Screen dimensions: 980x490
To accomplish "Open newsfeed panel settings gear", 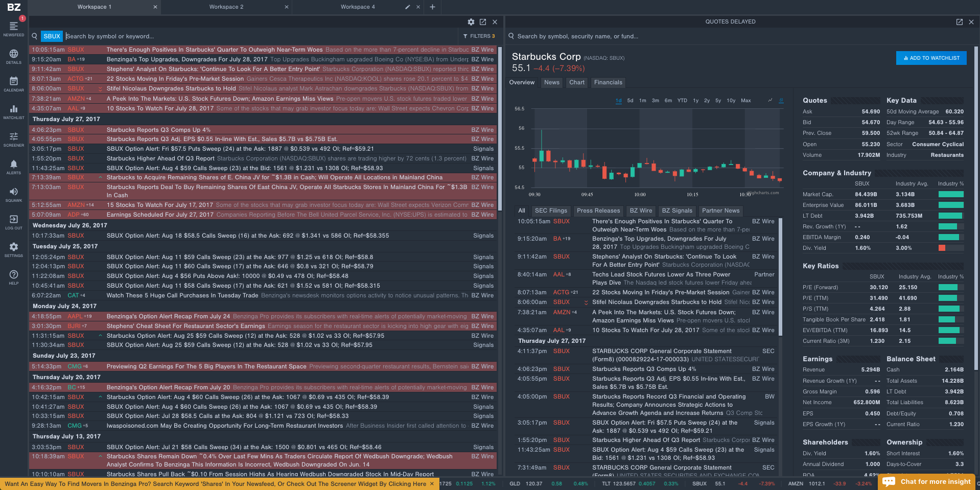I will [471, 22].
